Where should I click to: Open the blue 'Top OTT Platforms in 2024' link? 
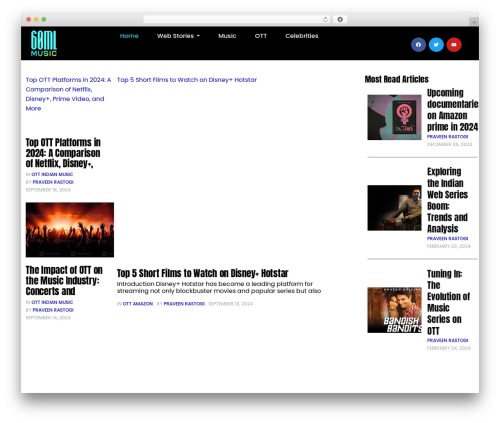pyautogui.click(x=68, y=94)
